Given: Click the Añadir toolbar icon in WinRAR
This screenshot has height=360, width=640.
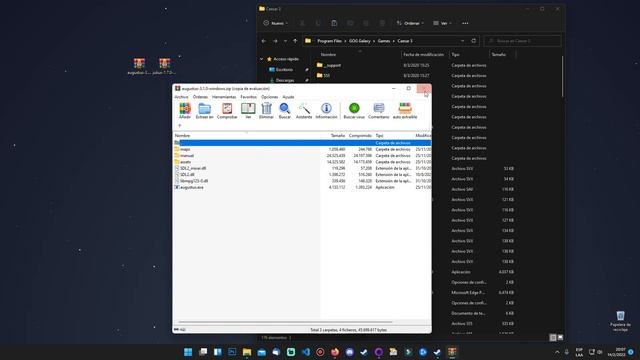Looking at the screenshot, I should click(x=185, y=111).
